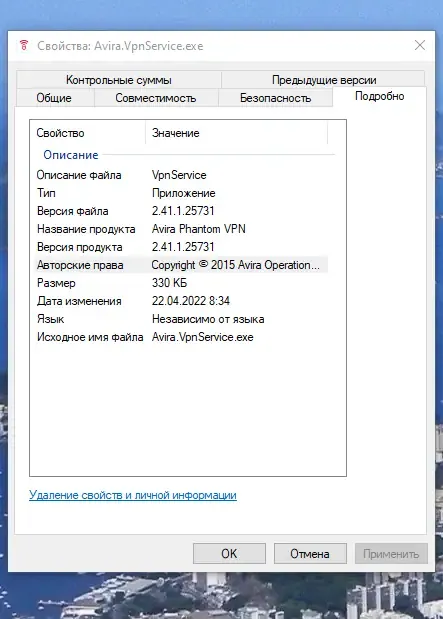Click the Copyright 2015 Avira Operation value
This screenshot has height=619, width=443.
point(235,265)
